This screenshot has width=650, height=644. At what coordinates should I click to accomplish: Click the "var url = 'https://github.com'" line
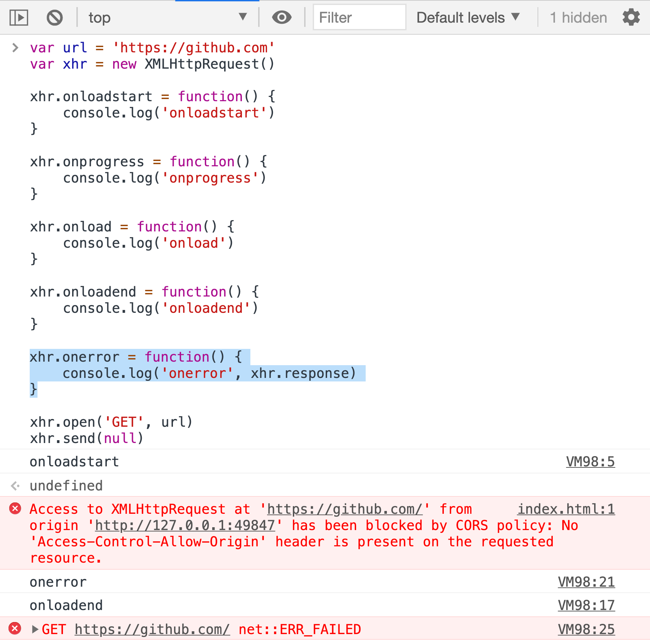152,47
